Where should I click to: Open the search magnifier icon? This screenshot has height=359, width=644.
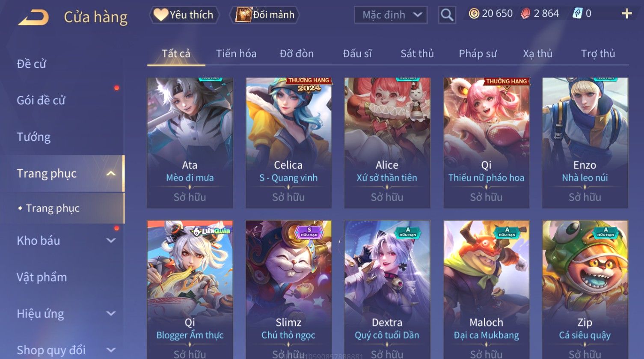pyautogui.click(x=447, y=15)
